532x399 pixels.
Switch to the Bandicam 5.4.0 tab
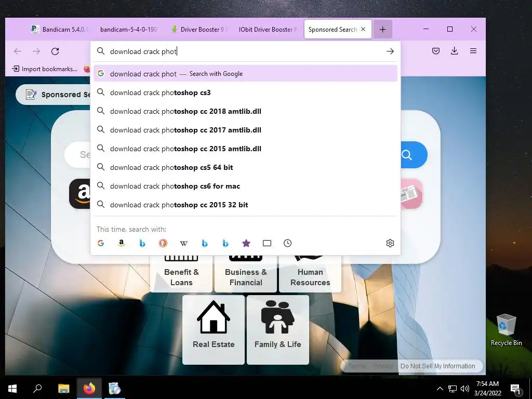pyautogui.click(x=59, y=30)
